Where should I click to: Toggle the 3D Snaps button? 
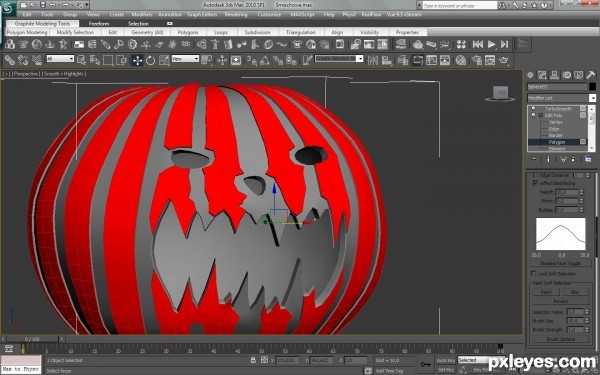pos(251,60)
